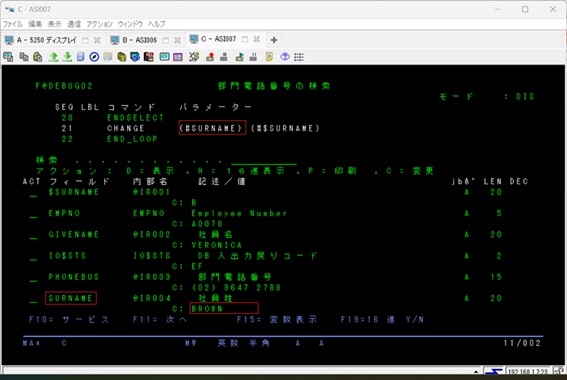This screenshot has height=380, width=567.
Task: Click the play macro icon
Action: click(239, 57)
